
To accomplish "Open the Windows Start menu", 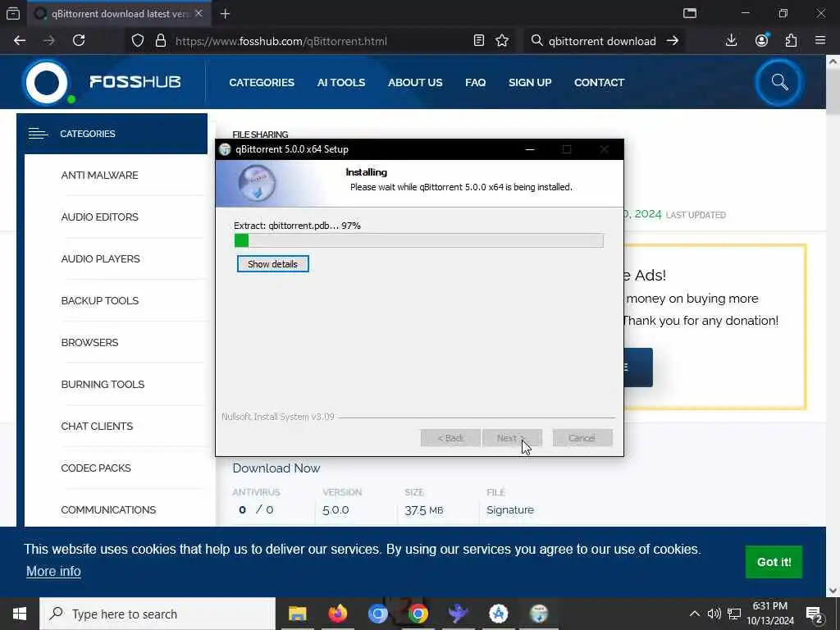I will 20,614.
